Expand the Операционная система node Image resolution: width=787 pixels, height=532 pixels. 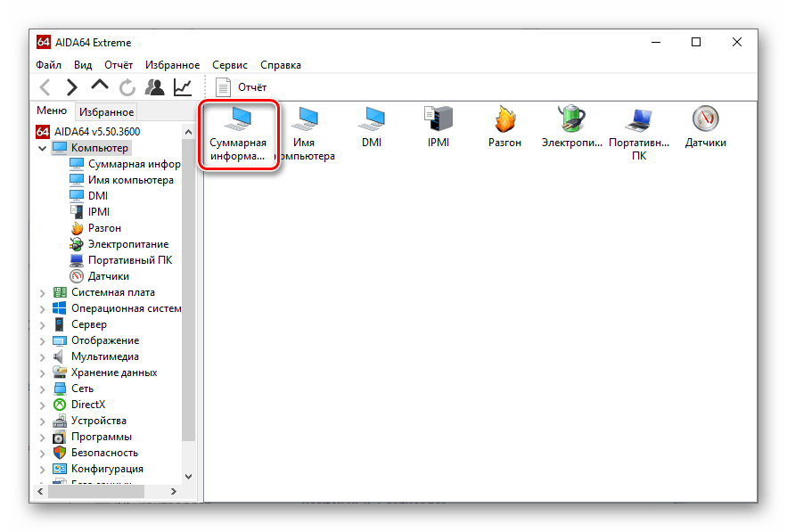tap(42, 308)
